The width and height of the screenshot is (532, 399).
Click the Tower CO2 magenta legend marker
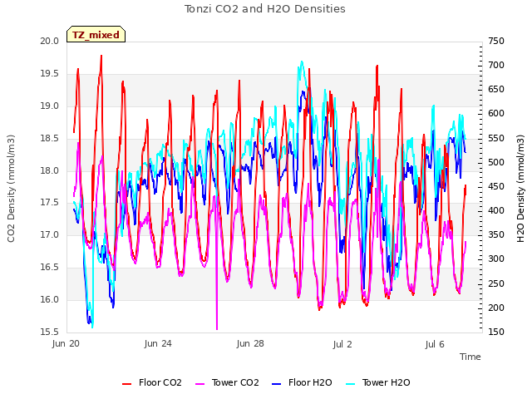point(200,384)
